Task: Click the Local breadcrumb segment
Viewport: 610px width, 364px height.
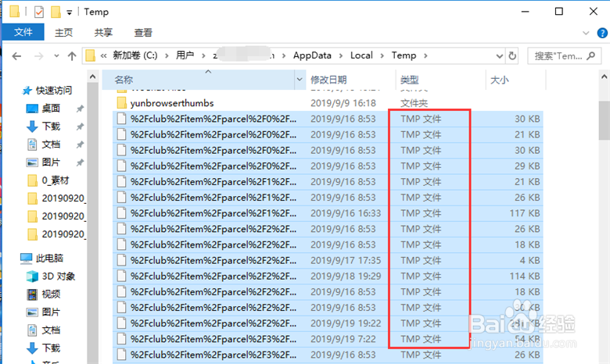Action: [x=361, y=55]
